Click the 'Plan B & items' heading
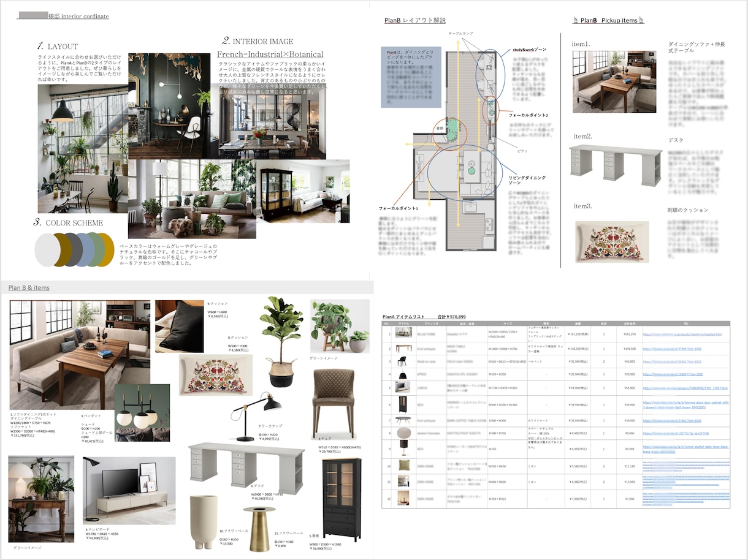This screenshot has width=748, height=560. (29, 287)
